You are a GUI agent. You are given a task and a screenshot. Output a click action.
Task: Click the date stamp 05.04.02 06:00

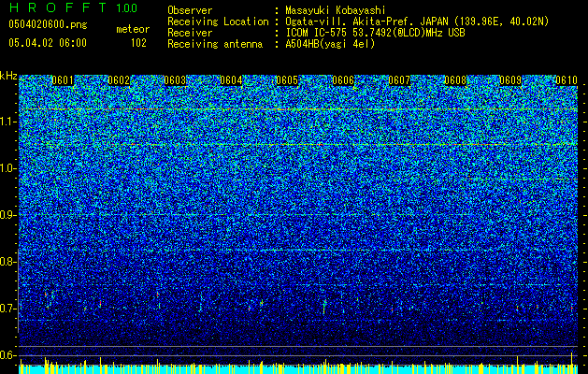coord(48,43)
